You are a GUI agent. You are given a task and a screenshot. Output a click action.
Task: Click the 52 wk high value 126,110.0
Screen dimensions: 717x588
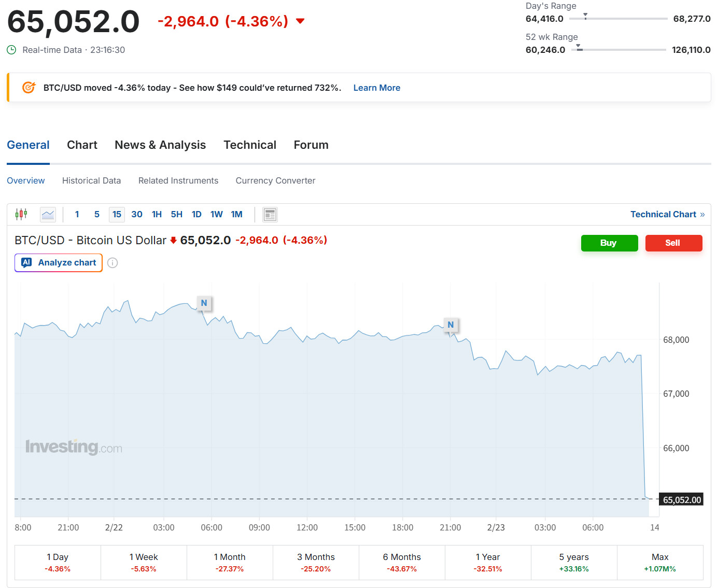(x=691, y=50)
